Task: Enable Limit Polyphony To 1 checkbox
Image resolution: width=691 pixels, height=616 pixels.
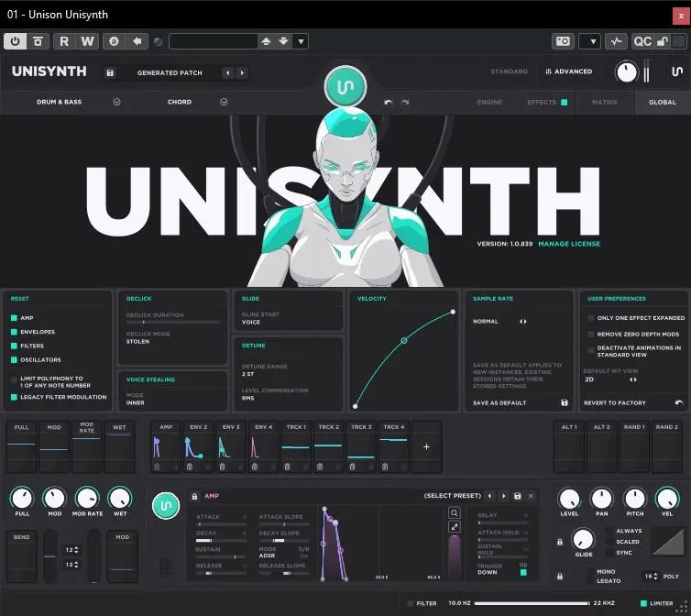Action: click(14, 379)
